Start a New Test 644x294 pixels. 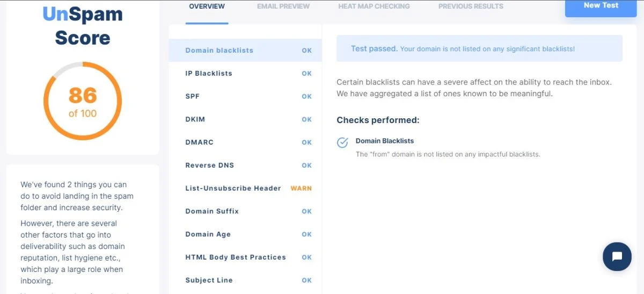[x=601, y=6]
